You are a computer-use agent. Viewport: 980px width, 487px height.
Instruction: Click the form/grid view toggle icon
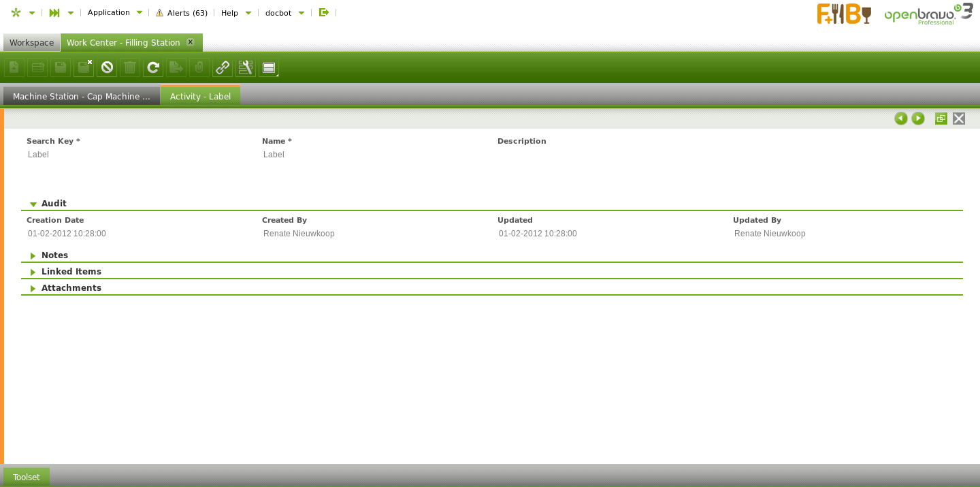(x=269, y=67)
